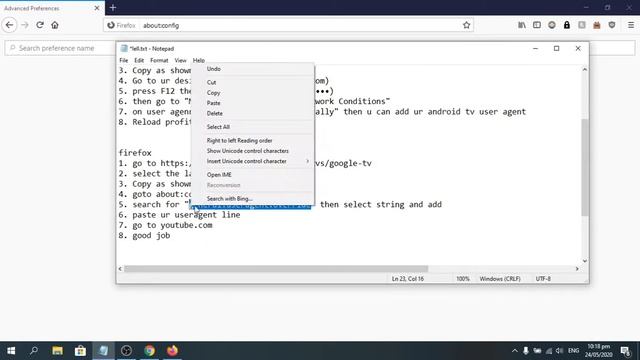Click Notepad horizontal scrollbar thumb
Screen dimensions: 640x360
276,269
